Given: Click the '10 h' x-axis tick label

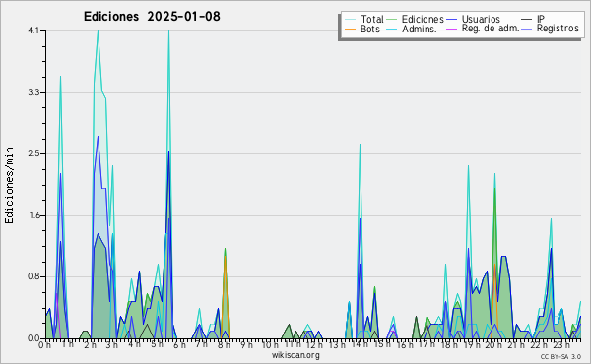Looking at the screenshot, I should (270, 344).
